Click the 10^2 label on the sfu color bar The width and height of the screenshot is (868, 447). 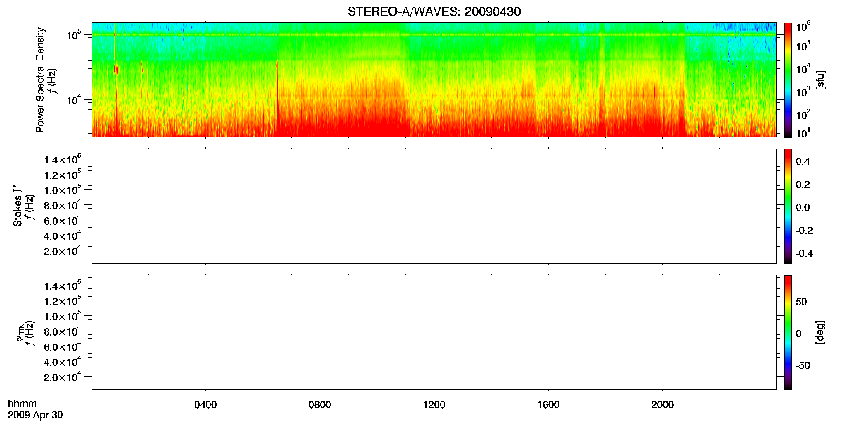click(803, 115)
